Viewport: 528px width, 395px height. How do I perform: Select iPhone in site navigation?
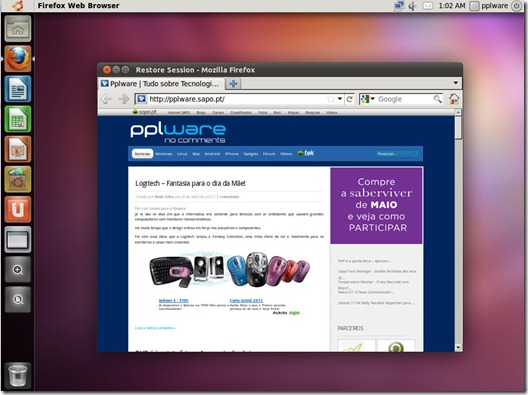point(232,154)
